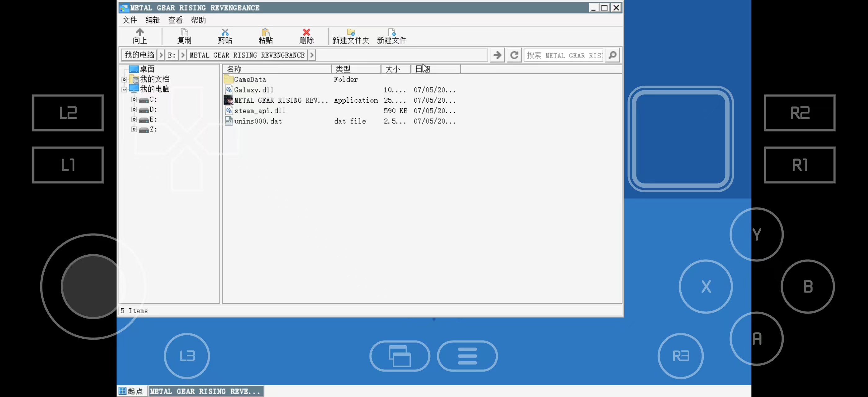Click the 'Application' type cell
The width and height of the screenshot is (868, 397).
click(x=356, y=100)
